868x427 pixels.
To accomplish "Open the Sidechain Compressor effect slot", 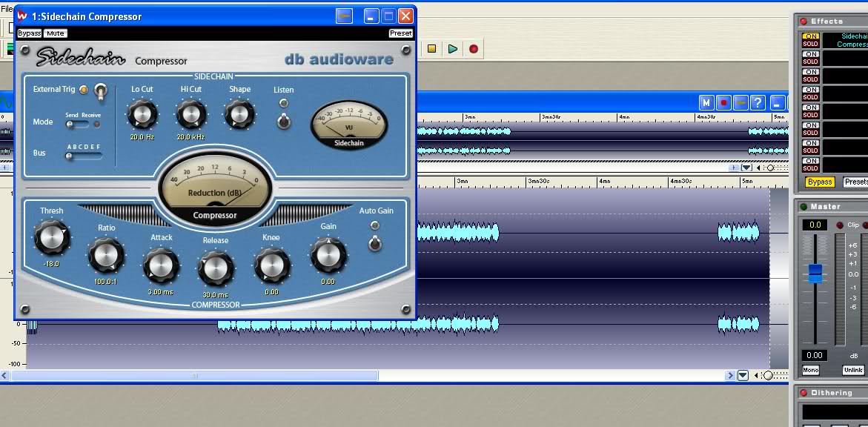I will (x=845, y=41).
